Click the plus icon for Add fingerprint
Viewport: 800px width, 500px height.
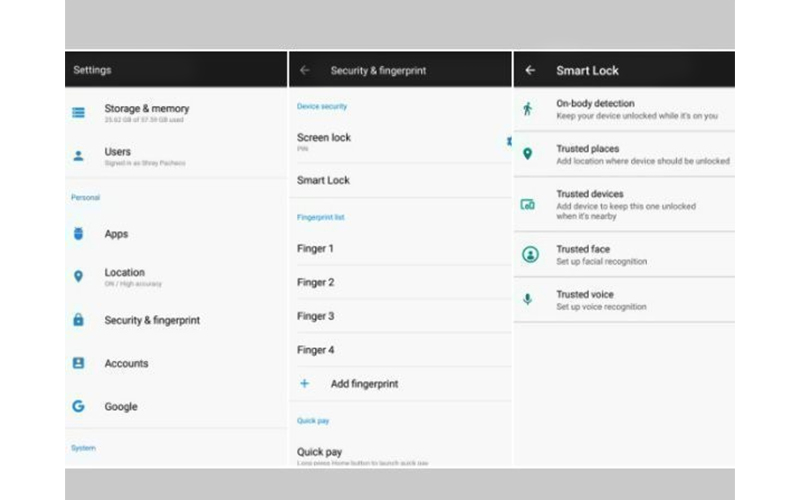click(305, 384)
